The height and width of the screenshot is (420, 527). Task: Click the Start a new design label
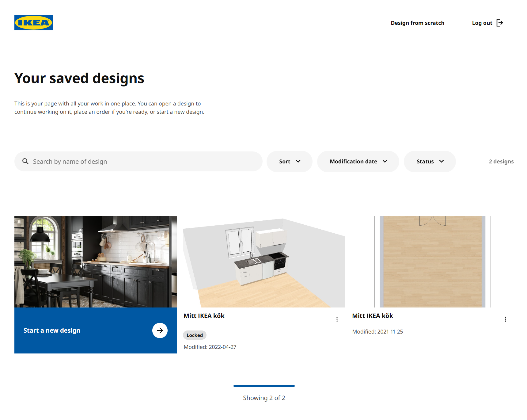click(x=52, y=330)
